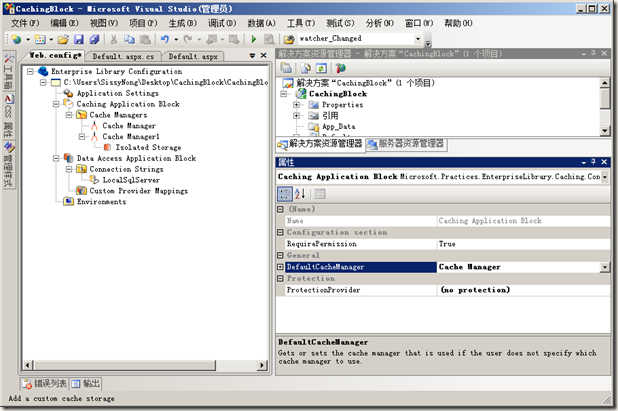Open the active documents list dropdown arrow
This screenshot has width=618, height=411.
[252, 56]
